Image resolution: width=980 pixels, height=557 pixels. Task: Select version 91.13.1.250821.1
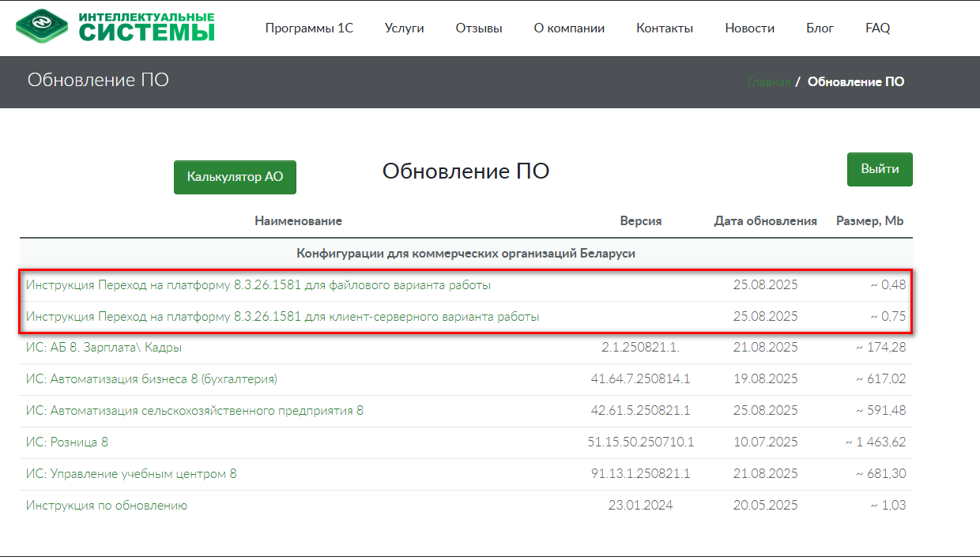pos(641,474)
